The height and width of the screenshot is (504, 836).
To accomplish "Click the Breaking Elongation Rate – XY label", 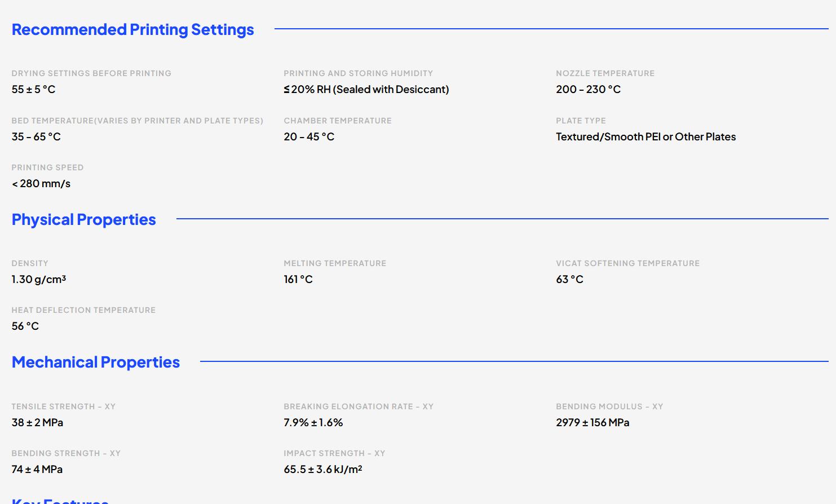I will click(359, 406).
